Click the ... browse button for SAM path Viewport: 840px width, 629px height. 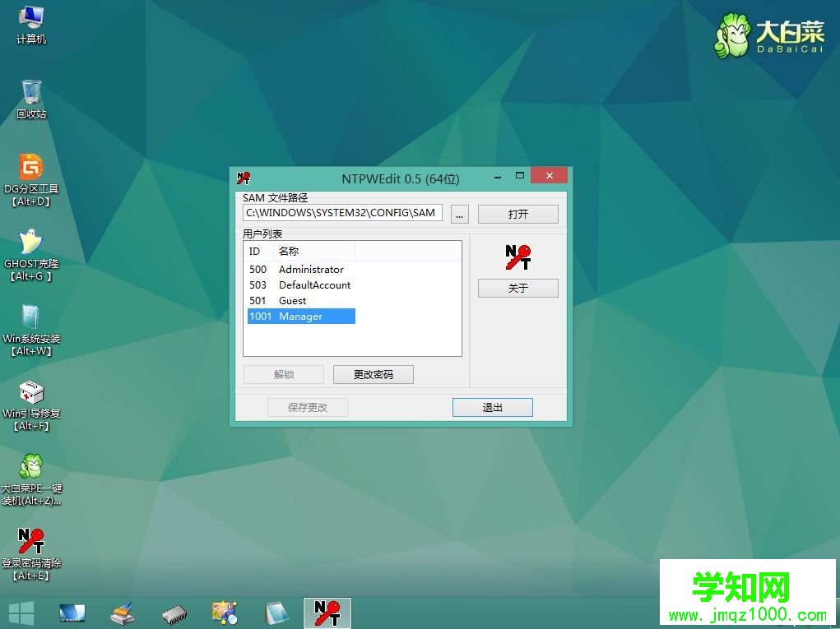459,213
